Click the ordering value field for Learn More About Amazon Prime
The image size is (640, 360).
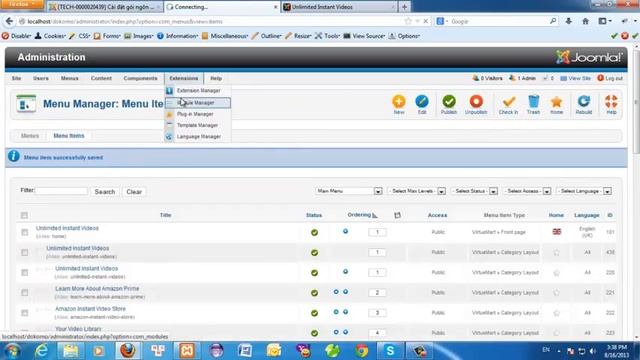[377, 293]
